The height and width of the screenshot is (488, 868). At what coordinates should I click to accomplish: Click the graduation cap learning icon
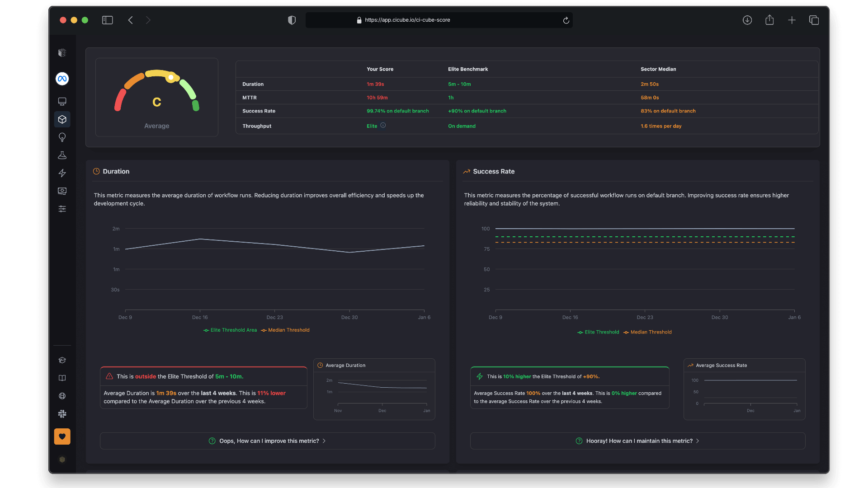[62, 360]
